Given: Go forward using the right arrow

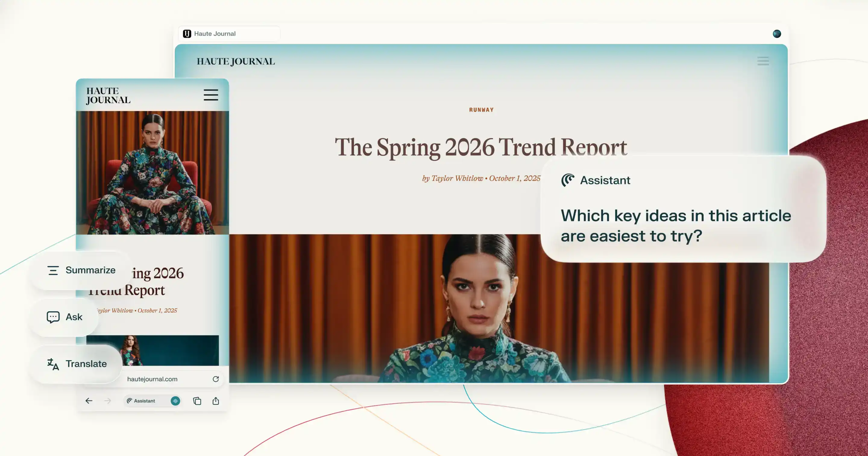Looking at the screenshot, I should 108,401.
